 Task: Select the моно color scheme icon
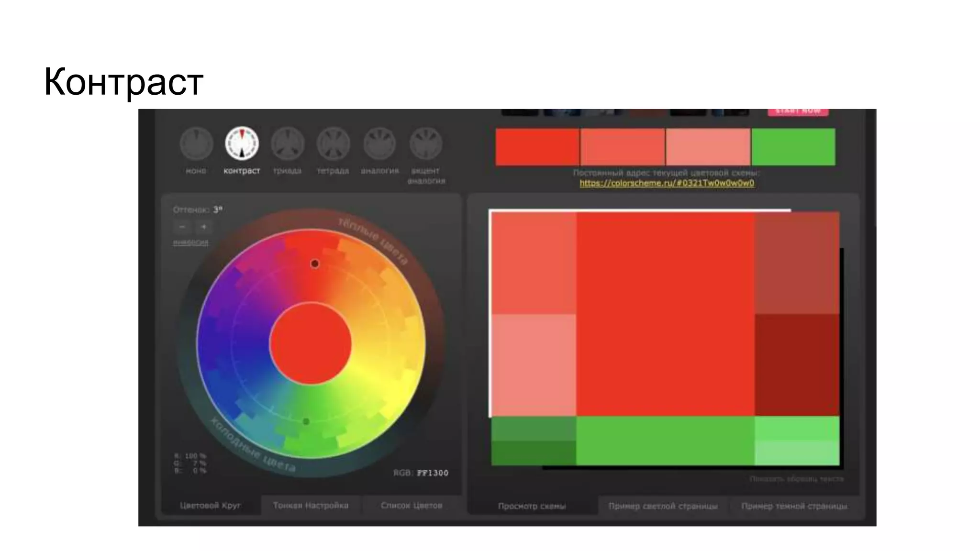(196, 144)
